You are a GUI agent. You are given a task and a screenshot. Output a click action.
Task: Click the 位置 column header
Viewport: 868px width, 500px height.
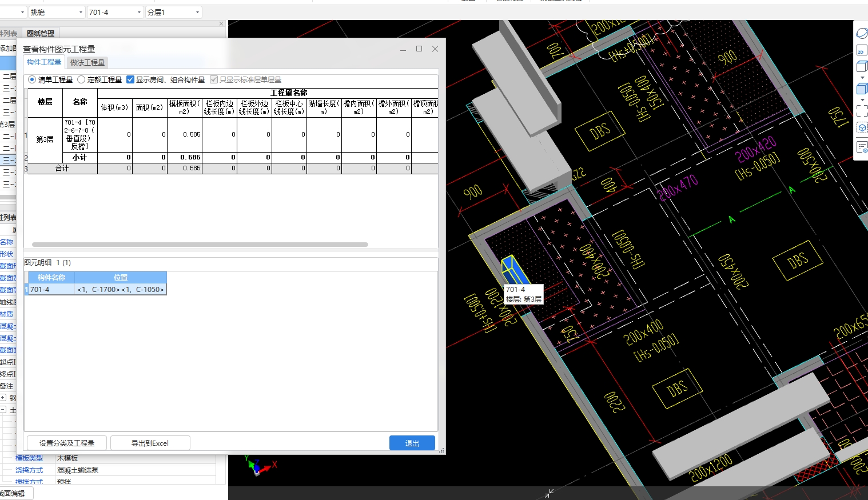121,278
